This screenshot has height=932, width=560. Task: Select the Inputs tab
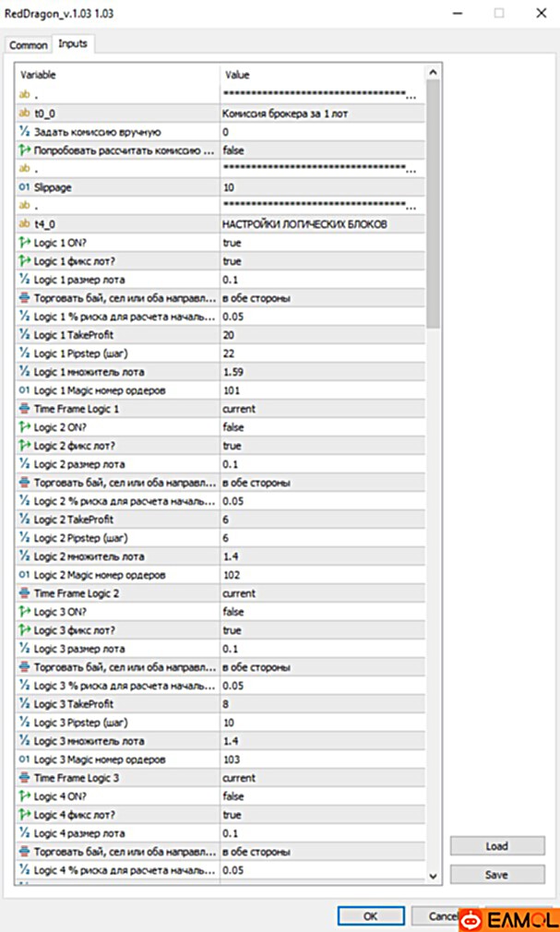[73, 44]
